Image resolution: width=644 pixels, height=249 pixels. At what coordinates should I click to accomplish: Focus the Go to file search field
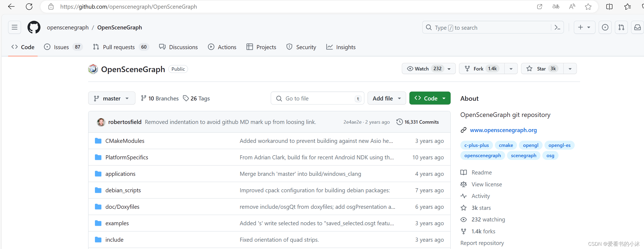click(x=317, y=98)
